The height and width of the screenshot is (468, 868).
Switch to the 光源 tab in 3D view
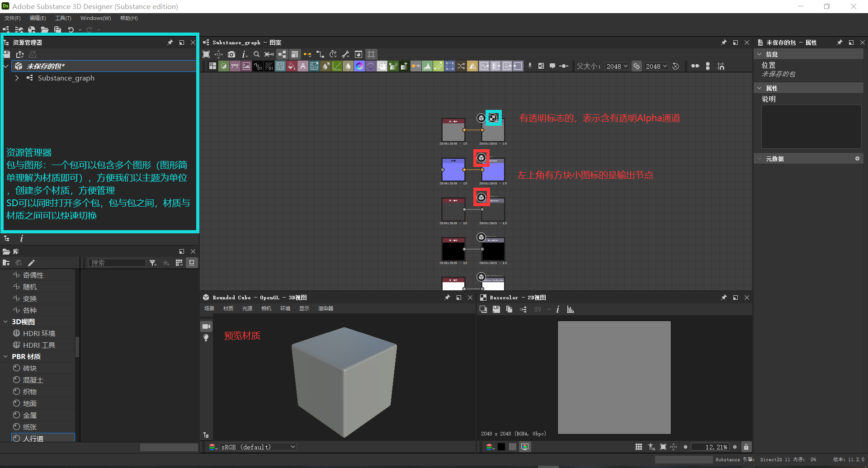coord(247,308)
